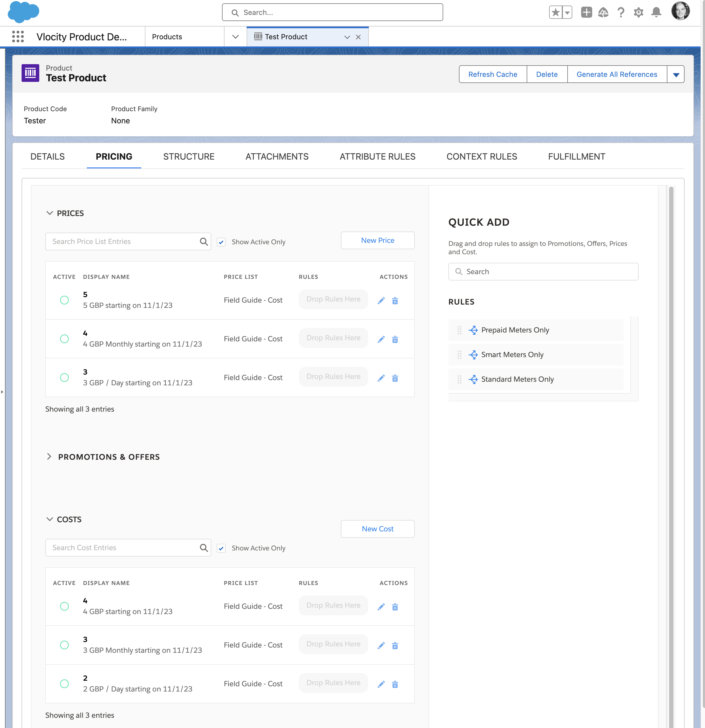Toggle active circle for 4 GBP cost
The image size is (705, 728).
(64, 606)
